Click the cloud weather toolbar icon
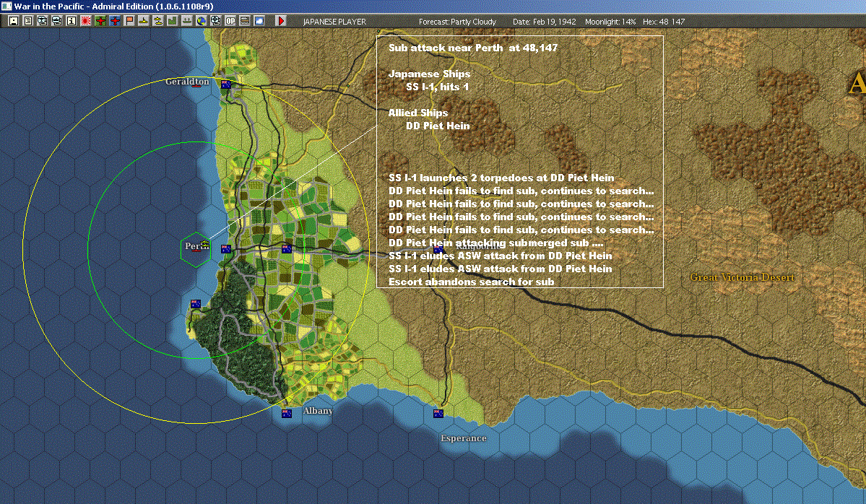The width and height of the screenshot is (866, 504). click(259, 21)
